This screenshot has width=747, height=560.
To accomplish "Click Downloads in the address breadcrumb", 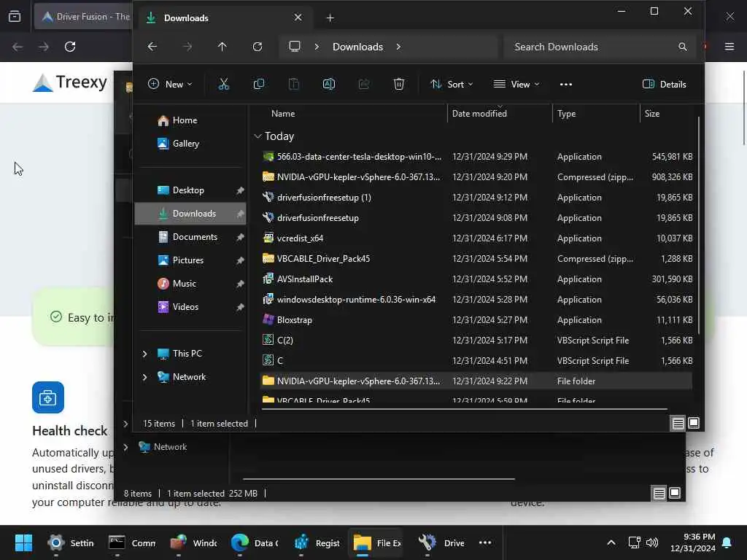I will point(357,47).
